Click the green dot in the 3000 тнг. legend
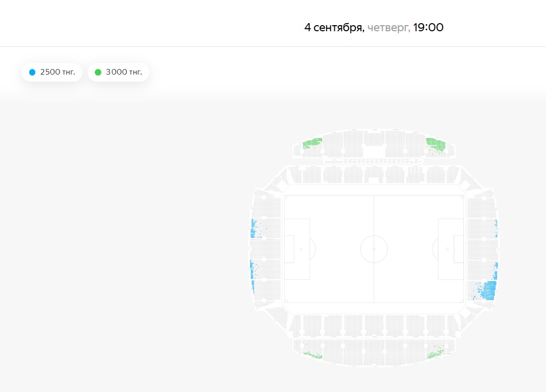 coord(98,72)
